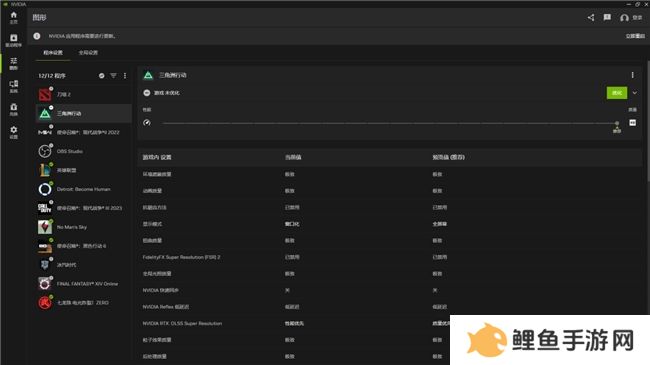The image size is (650, 365).
Task: Click the middle of the performance-quality slider track
Action: pyautogui.click(x=390, y=124)
